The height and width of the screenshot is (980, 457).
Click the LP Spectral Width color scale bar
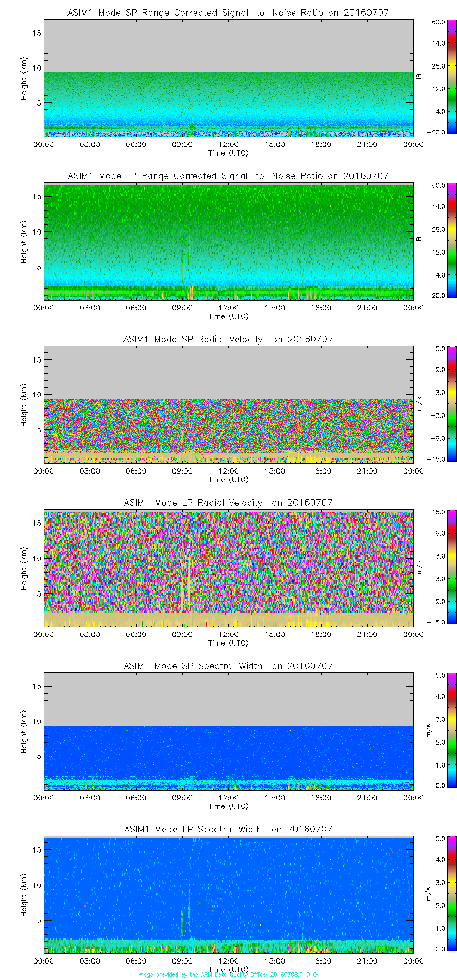[437, 894]
